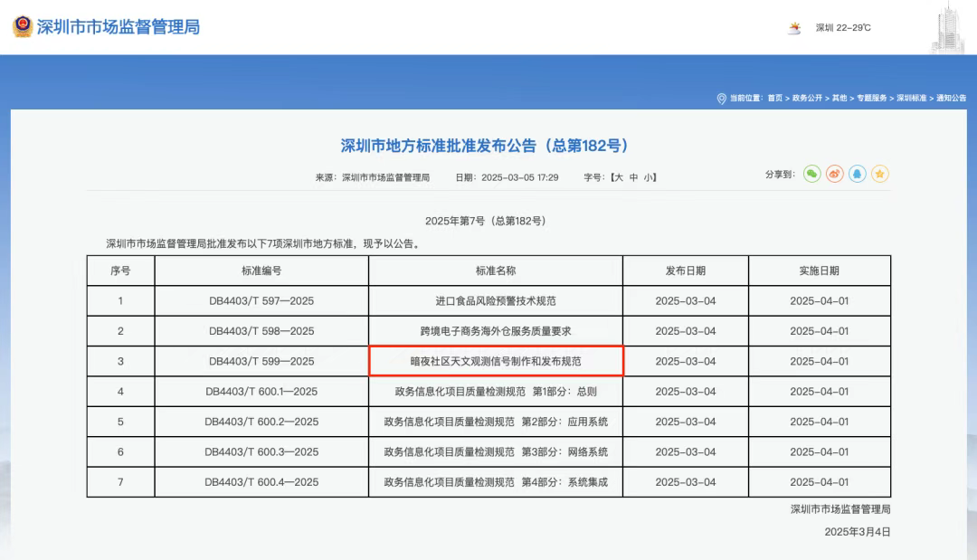This screenshot has height=560, width=977.
Task: Click the source text 来源：深圳市市场监督管理局
Action: pos(373,177)
